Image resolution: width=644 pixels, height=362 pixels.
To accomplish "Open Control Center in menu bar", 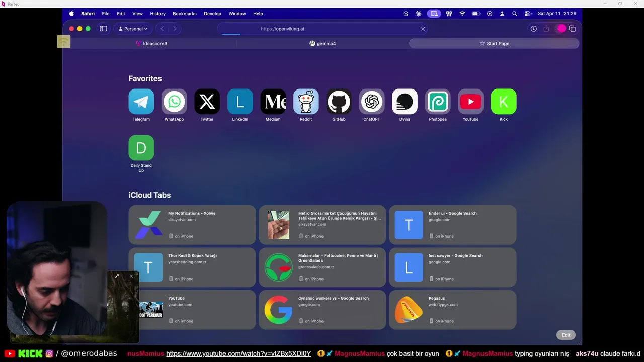I will pyautogui.click(x=528, y=14).
